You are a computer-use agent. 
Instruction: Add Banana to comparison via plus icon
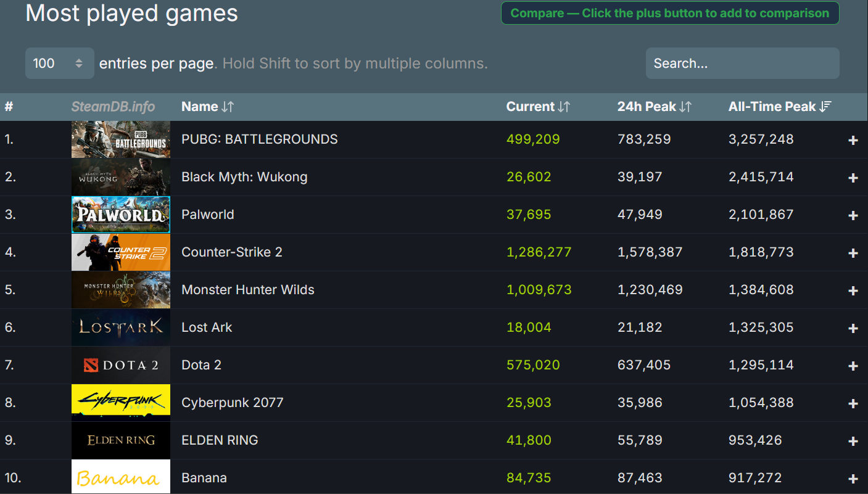click(x=853, y=477)
